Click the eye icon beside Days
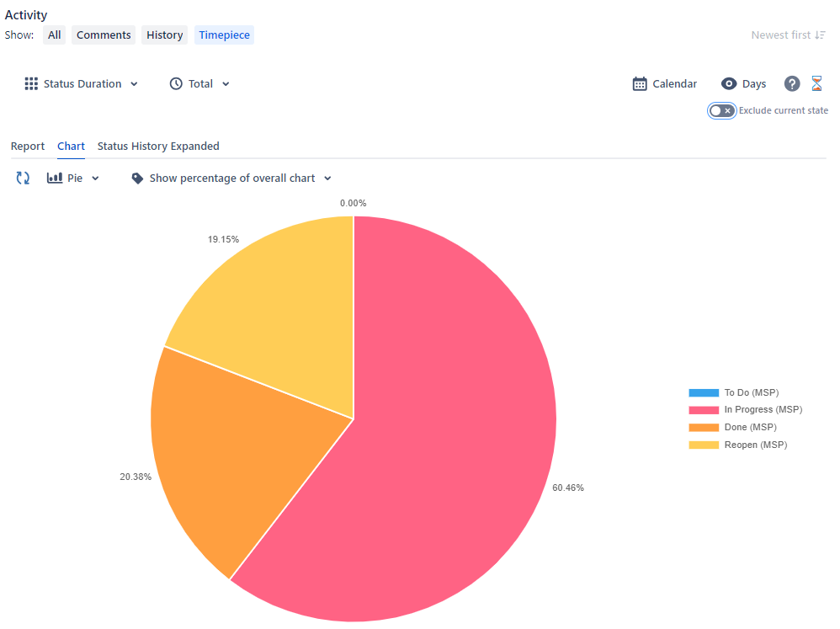 (x=729, y=83)
